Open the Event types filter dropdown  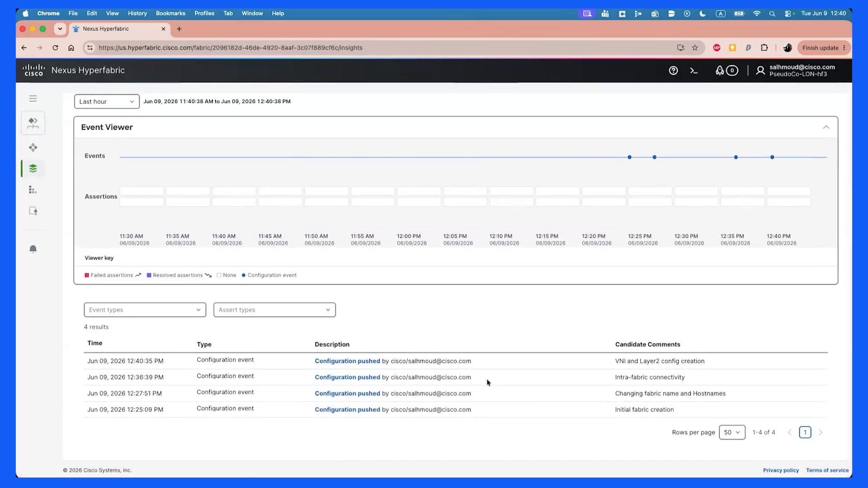(145, 310)
